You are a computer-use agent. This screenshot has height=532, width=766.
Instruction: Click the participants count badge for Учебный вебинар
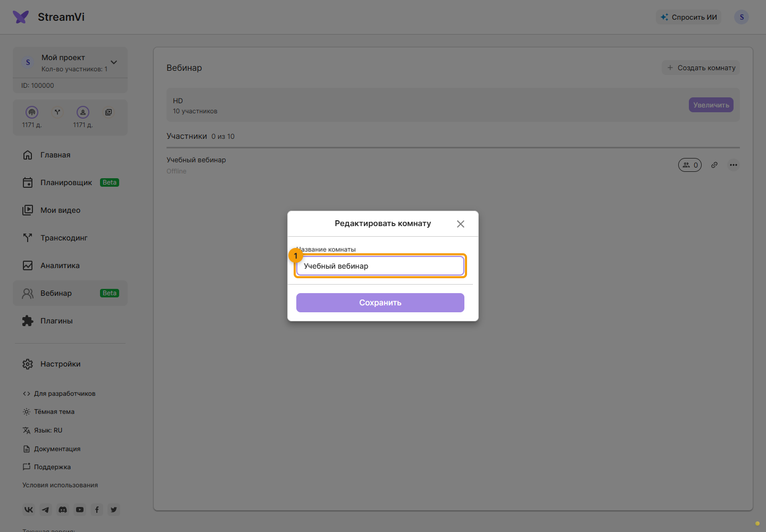pyautogui.click(x=690, y=165)
